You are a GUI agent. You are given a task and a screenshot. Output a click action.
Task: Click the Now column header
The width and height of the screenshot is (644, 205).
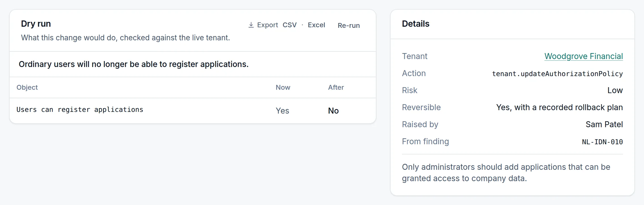coord(283,87)
